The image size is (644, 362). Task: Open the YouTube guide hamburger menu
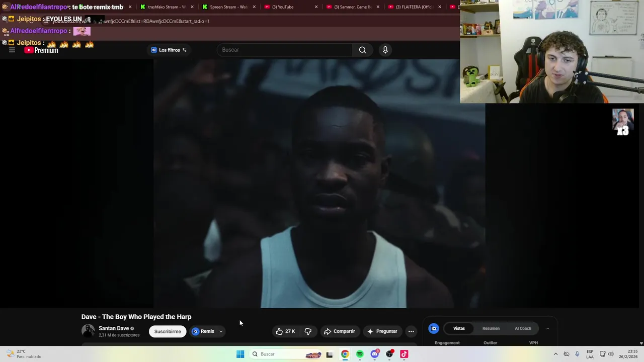(12, 50)
